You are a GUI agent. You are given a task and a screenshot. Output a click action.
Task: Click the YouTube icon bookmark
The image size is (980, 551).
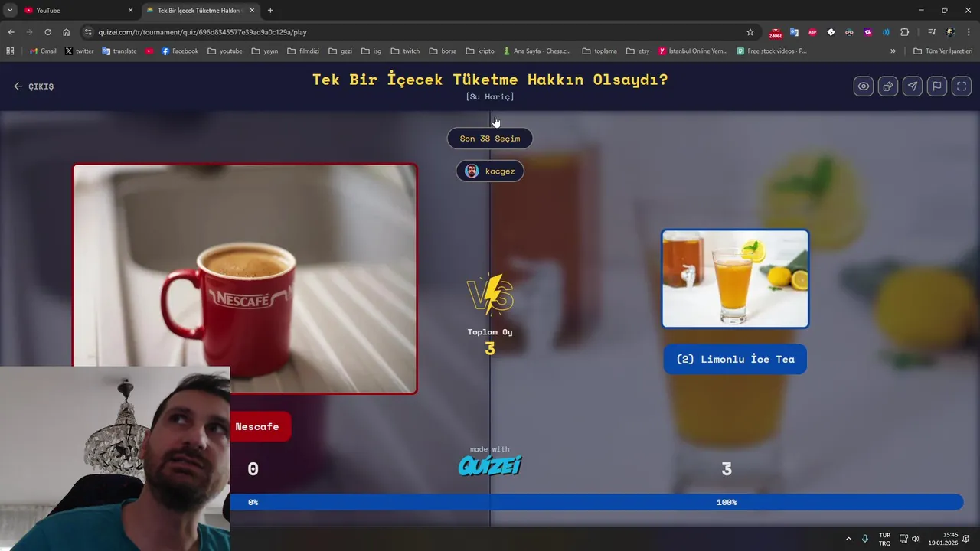(x=149, y=51)
